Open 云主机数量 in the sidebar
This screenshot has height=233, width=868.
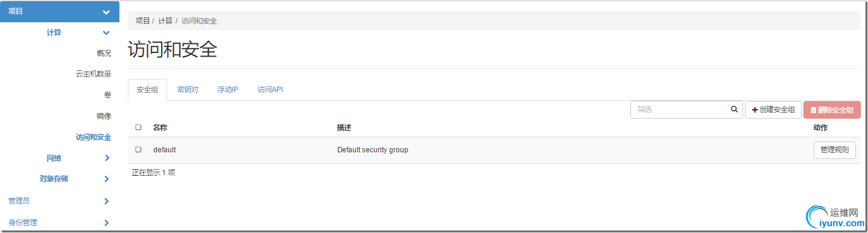[93, 74]
